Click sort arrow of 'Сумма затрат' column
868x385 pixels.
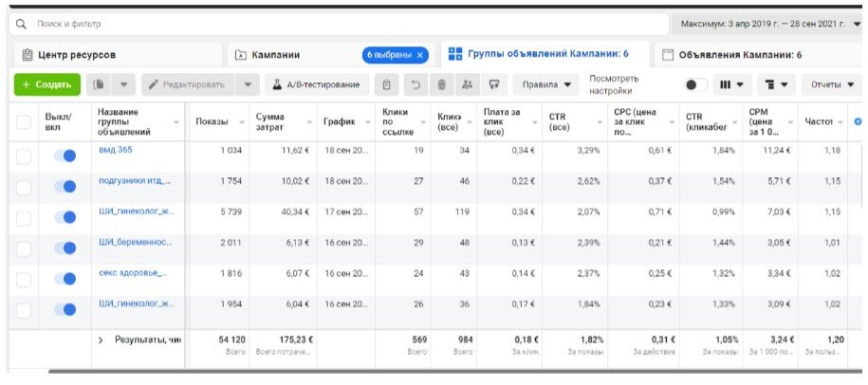309,122
